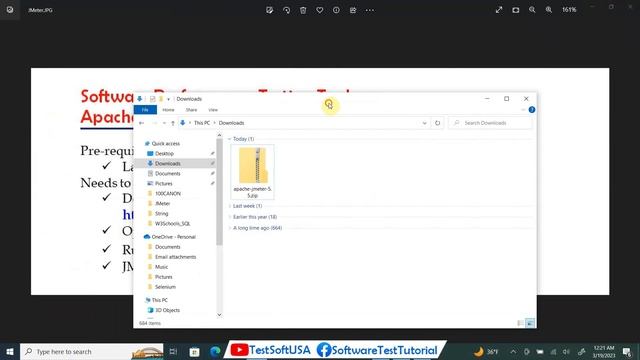640x360 pixels.
Task: Select This PC in navigation pane
Action: pyautogui.click(x=159, y=300)
